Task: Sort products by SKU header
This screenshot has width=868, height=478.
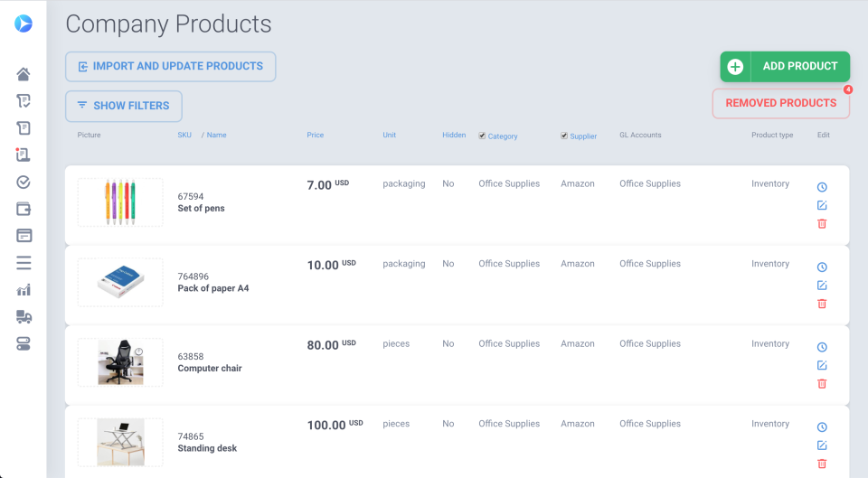Action: (184, 136)
